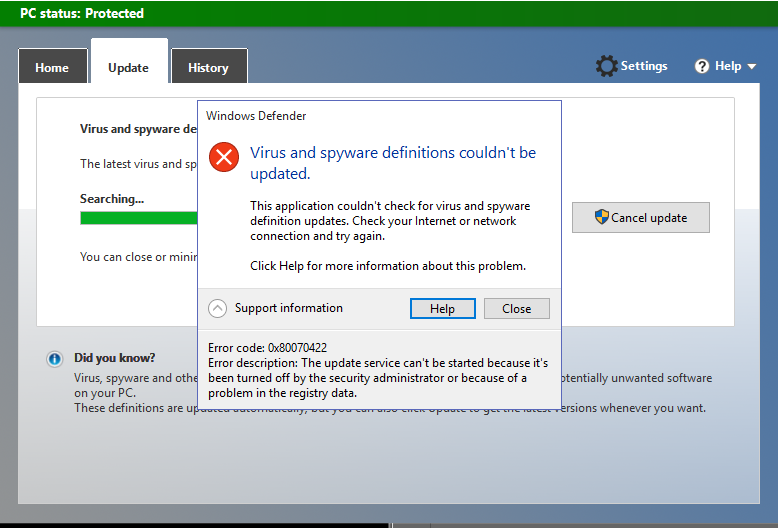Switch to the Home tab
Image resolution: width=778 pixels, height=528 pixels.
pyautogui.click(x=53, y=67)
